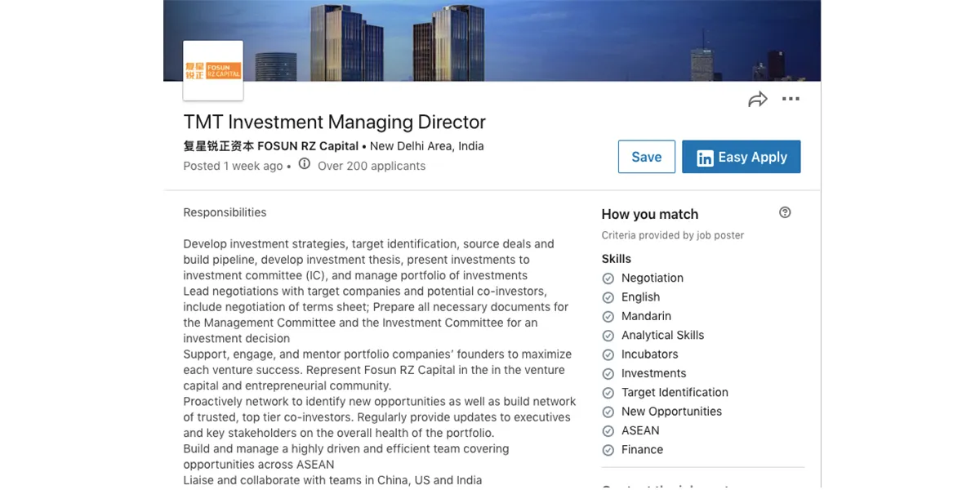This screenshot has width=980, height=490.
Task: Save this job posting
Action: point(646,157)
